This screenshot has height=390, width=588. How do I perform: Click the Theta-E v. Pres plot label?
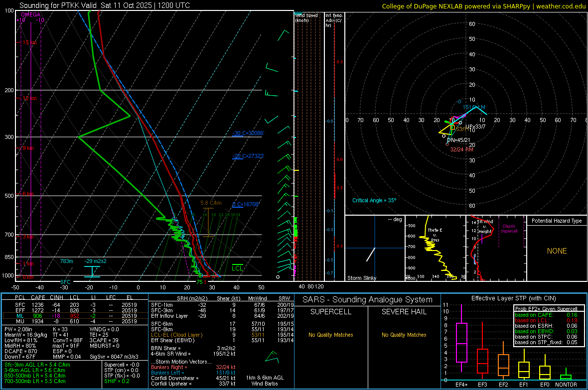[435, 235]
